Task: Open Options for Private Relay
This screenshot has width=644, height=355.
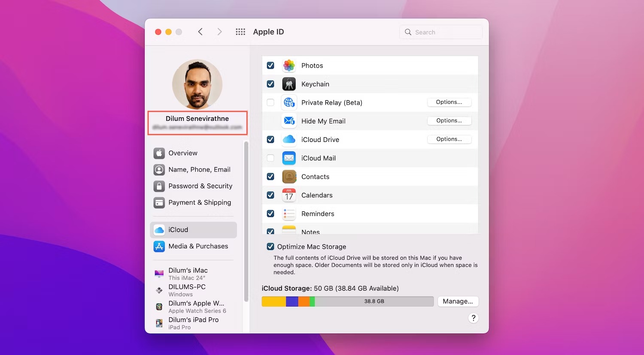Action: pyautogui.click(x=449, y=102)
